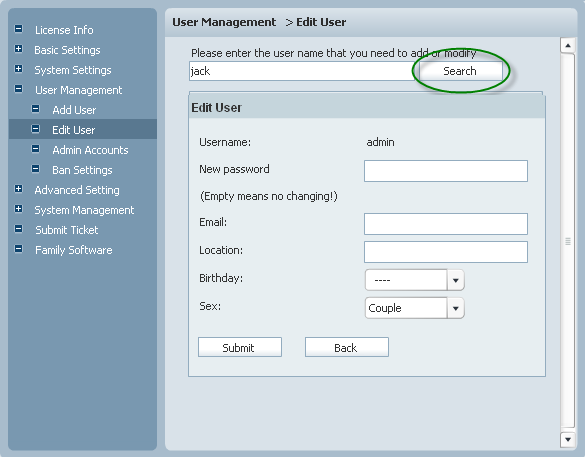Expand System Management plus icon
This screenshot has width=585, height=457.
[18, 209]
